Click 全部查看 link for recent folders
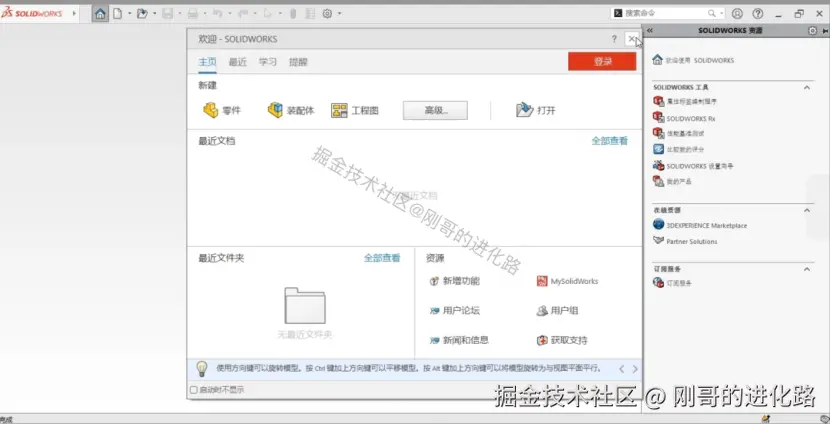 (x=382, y=258)
